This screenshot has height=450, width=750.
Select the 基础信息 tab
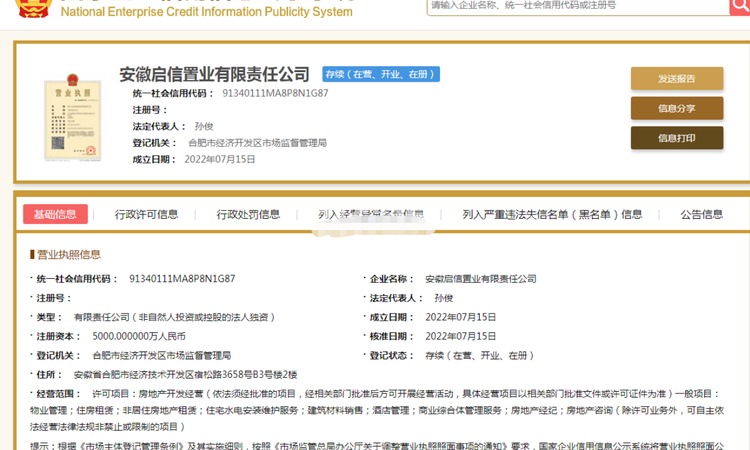[x=55, y=214]
